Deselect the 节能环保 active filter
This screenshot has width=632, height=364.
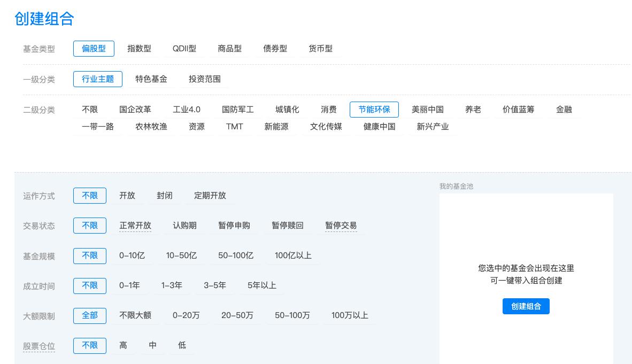tap(374, 110)
